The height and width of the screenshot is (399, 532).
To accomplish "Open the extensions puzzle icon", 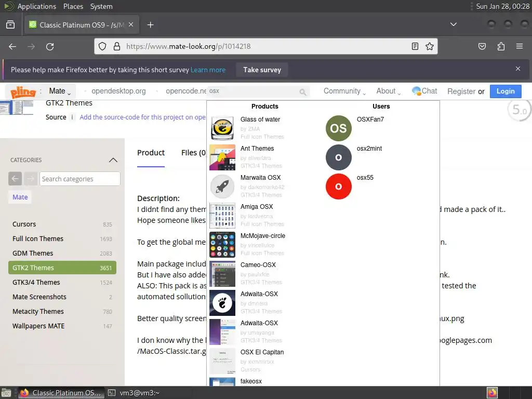I will click(x=501, y=46).
